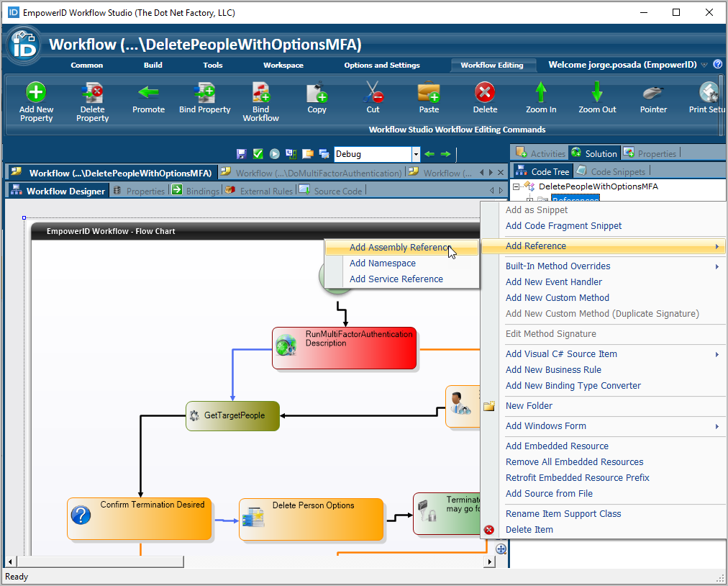Choose Add Namespace from the submenu
728x586 pixels.
[x=382, y=263]
